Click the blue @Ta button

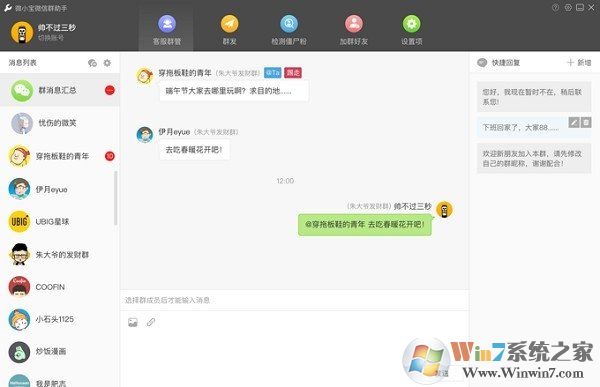tap(273, 72)
